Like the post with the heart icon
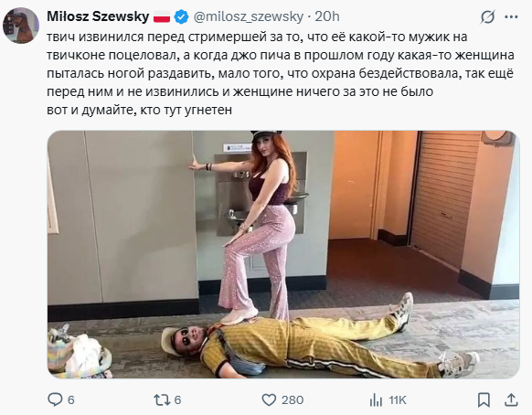This screenshot has height=415, width=532. (269, 400)
